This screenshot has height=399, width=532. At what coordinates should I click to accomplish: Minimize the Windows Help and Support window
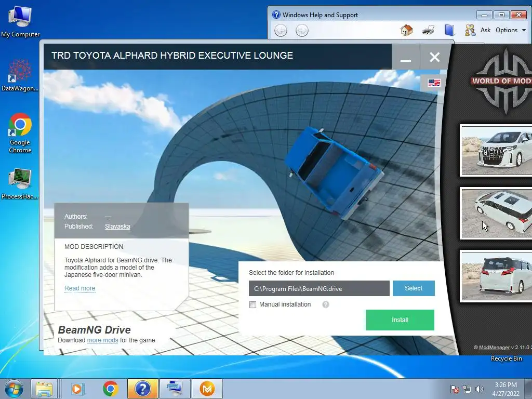[484, 15]
